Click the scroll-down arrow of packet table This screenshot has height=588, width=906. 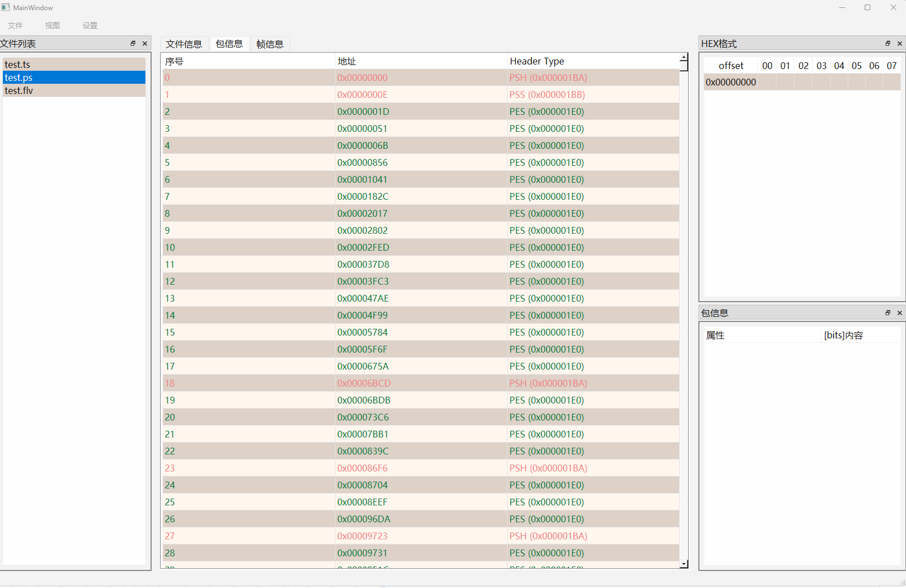pyautogui.click(x=684, y=564)
